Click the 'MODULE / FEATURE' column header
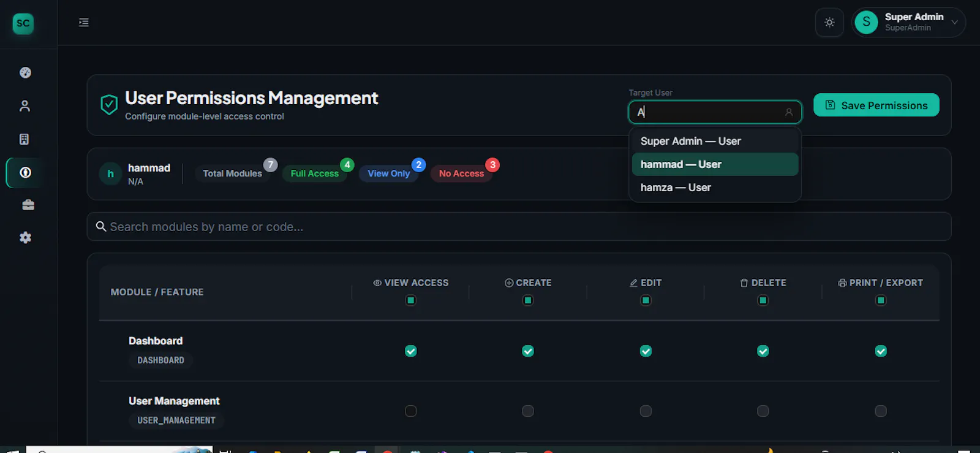 click(157, 292)
